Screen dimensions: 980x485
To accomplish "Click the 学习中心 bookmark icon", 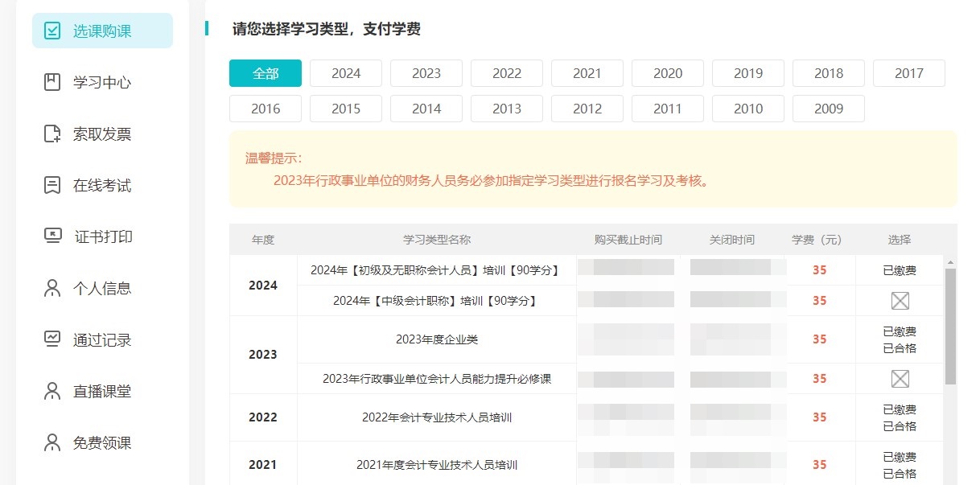I will point(52,83).
